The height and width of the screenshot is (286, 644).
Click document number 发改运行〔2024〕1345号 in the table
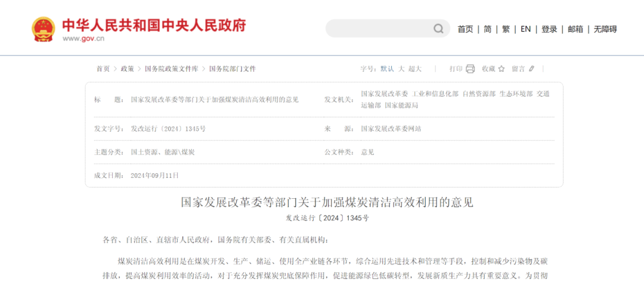168,129
